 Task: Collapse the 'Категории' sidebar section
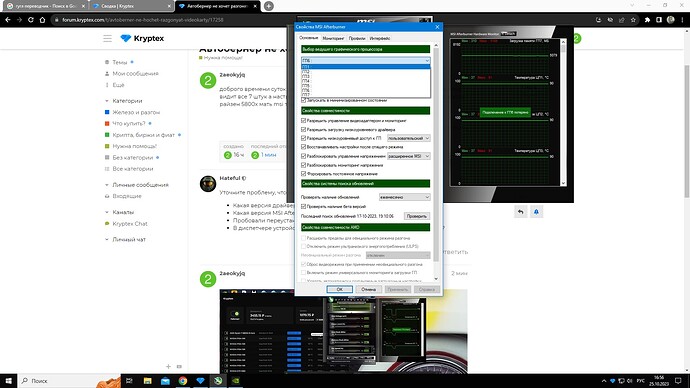tap(106, 101)
